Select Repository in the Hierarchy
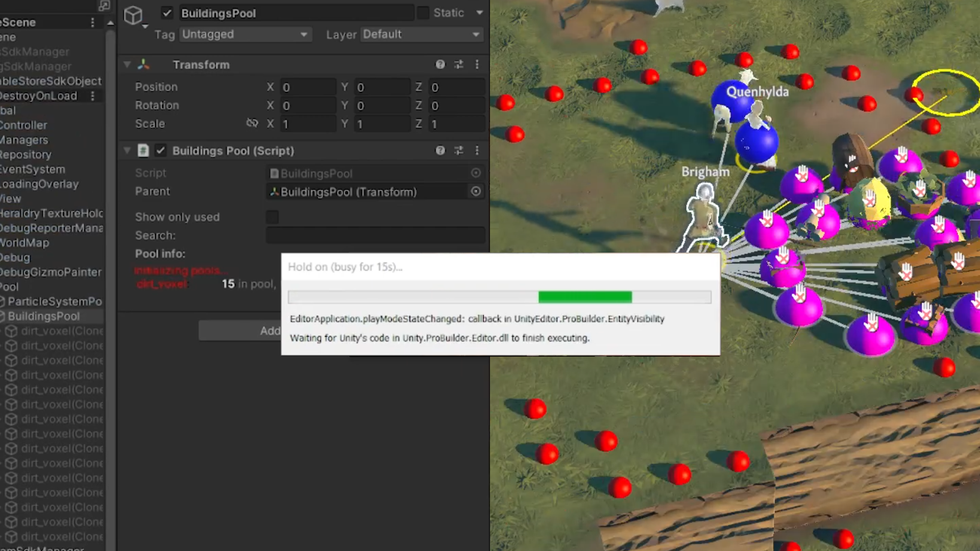Screen dimensions: 980x551 [x=26, y=155]
